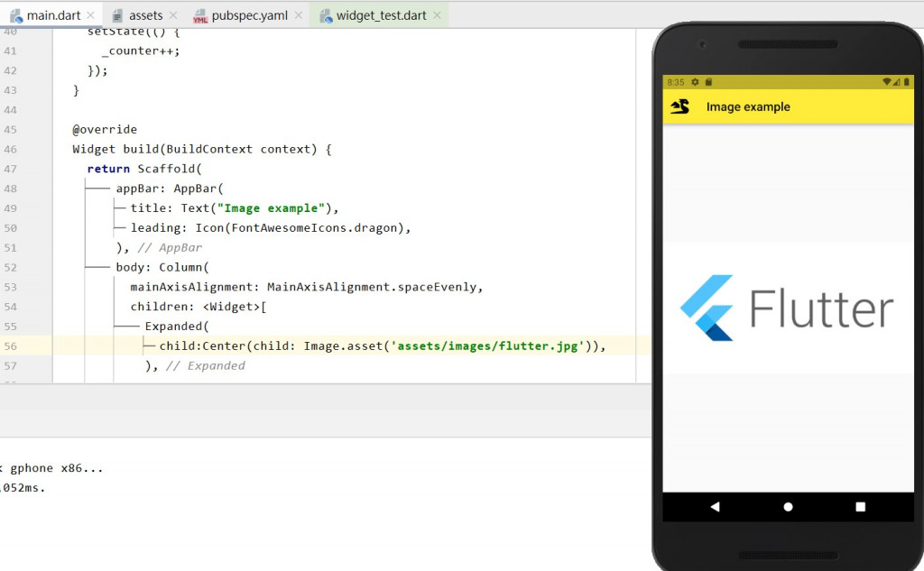Click MainAxisAlignment.spaceEvenly in code

[x=372, y=287]
